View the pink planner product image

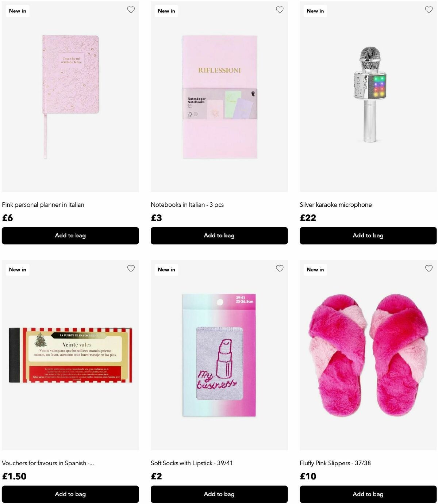70,97
